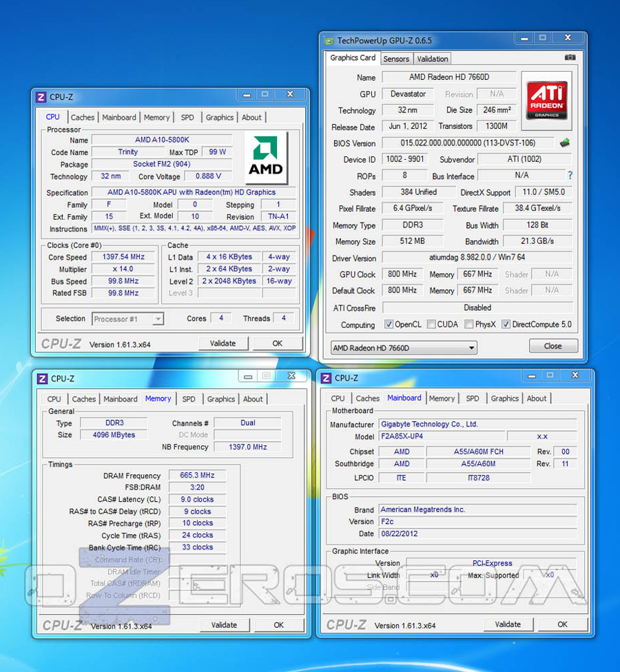Click the Close button in GPU-Z
Image resolution: width=620 pixels, height=672 pixels.
pyautogui.click(x=553, y=346)
